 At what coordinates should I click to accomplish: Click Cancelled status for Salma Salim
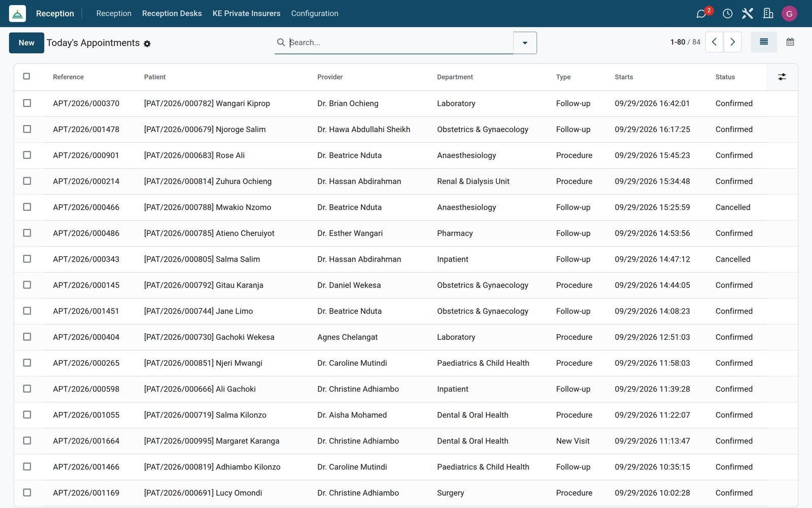point(732,259)
